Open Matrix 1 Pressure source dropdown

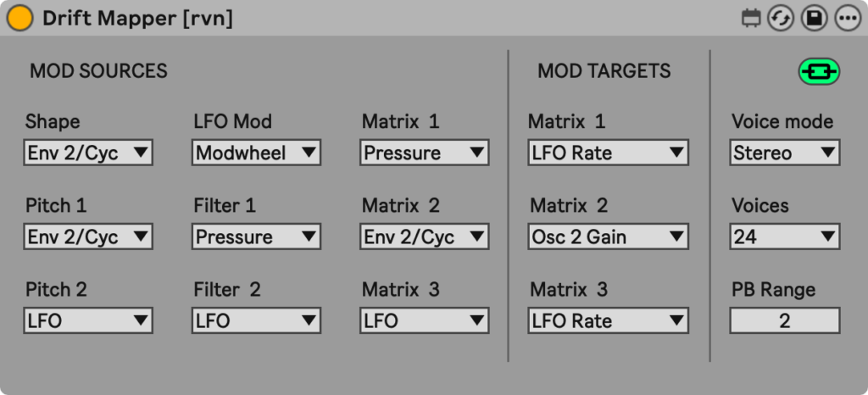[424, 153]
